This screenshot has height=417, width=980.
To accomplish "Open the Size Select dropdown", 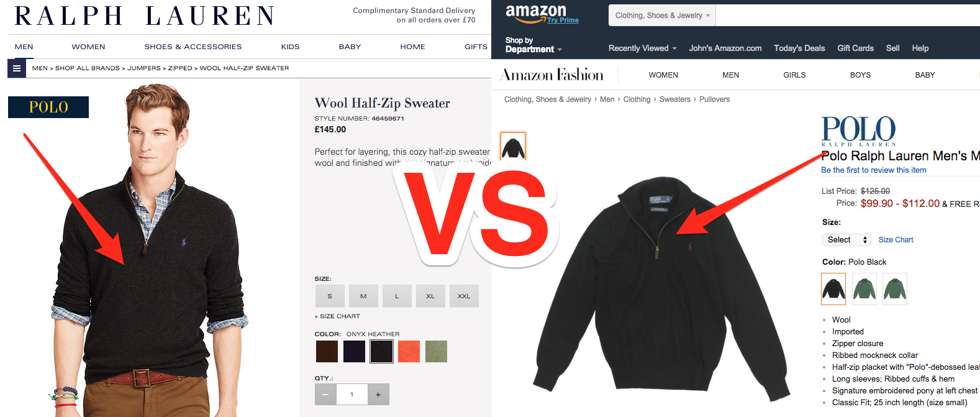I will point(846,240).
